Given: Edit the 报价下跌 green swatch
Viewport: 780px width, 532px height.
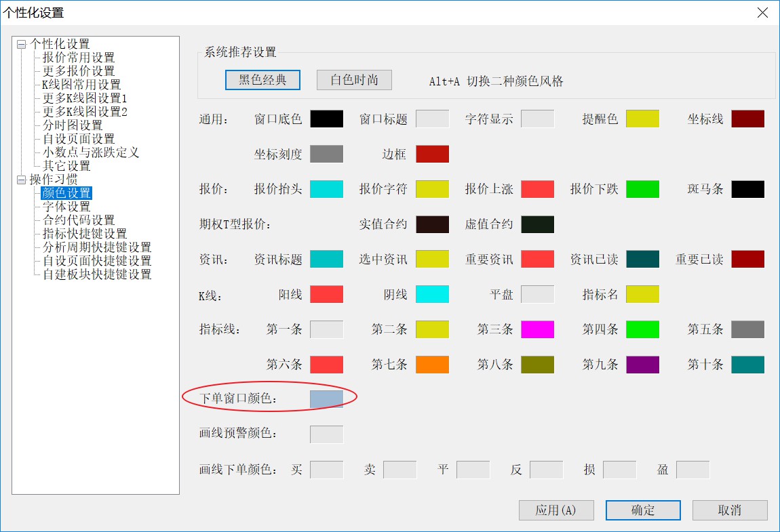Looking at the screenshot, I should [642, 189].
